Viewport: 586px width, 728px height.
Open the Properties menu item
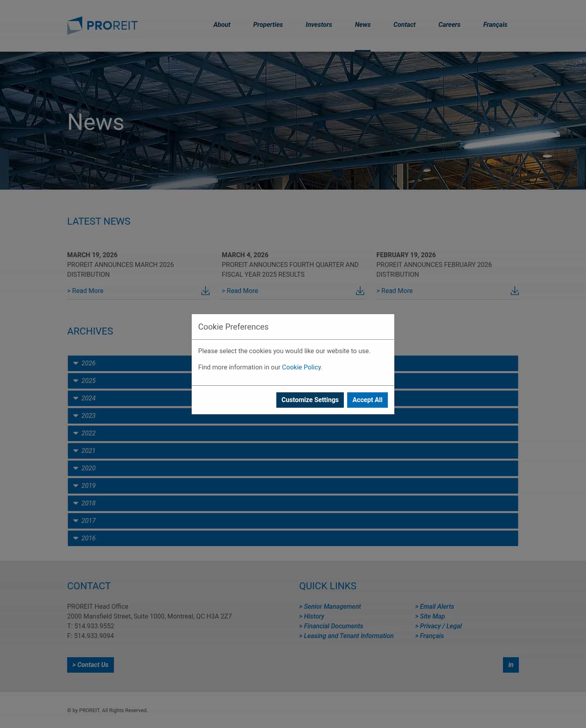tap(268, 25)
